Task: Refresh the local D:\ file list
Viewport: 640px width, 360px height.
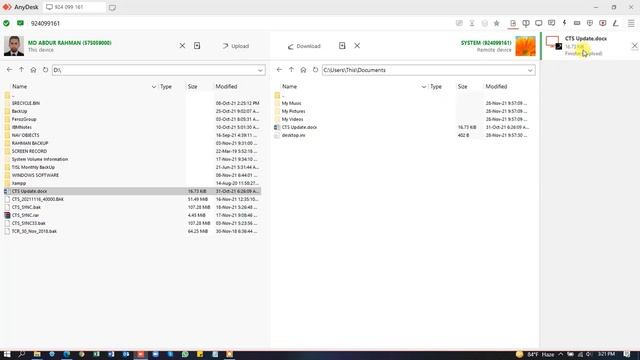Action: click(45, 70)
